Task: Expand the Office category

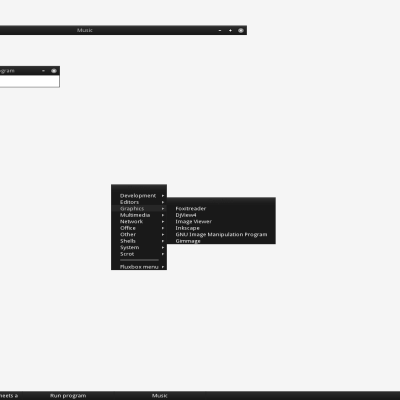Action: [139, 228]
